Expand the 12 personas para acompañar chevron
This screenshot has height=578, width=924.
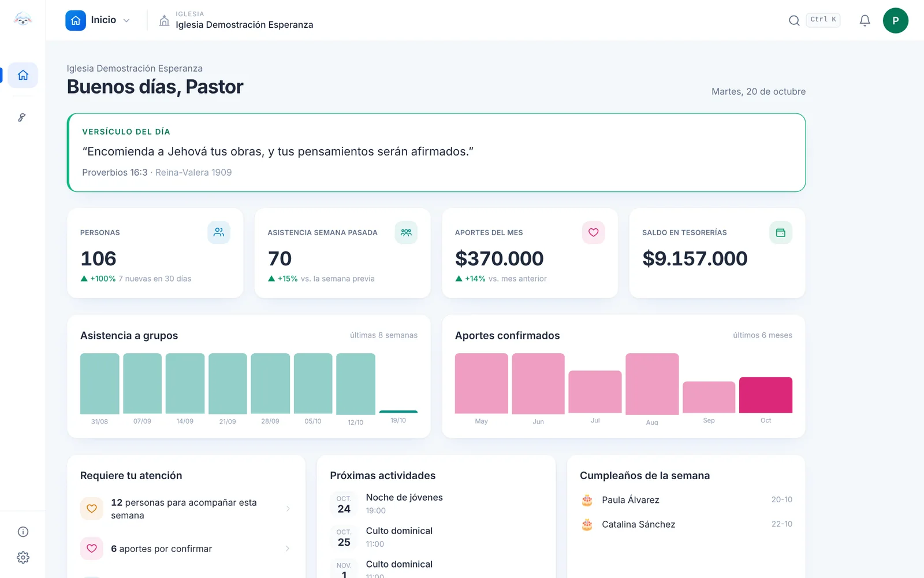coord(288,509)
